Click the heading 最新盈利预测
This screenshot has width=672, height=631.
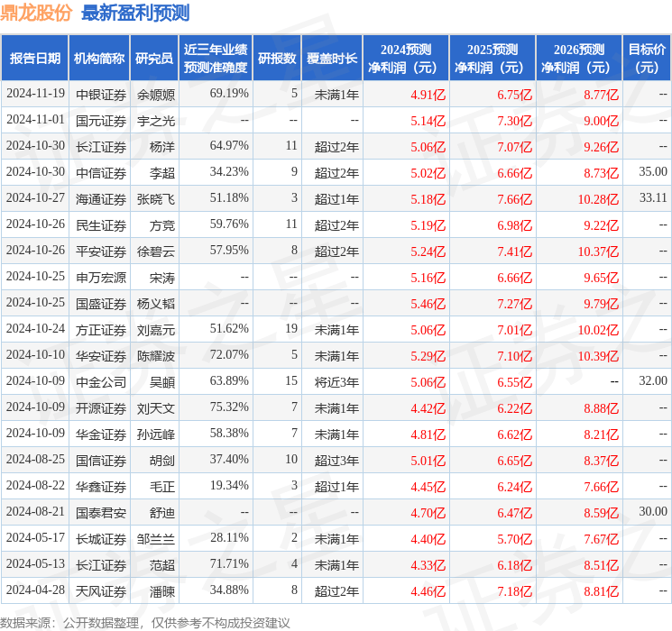pyautogui.click(x=135, y=13)
